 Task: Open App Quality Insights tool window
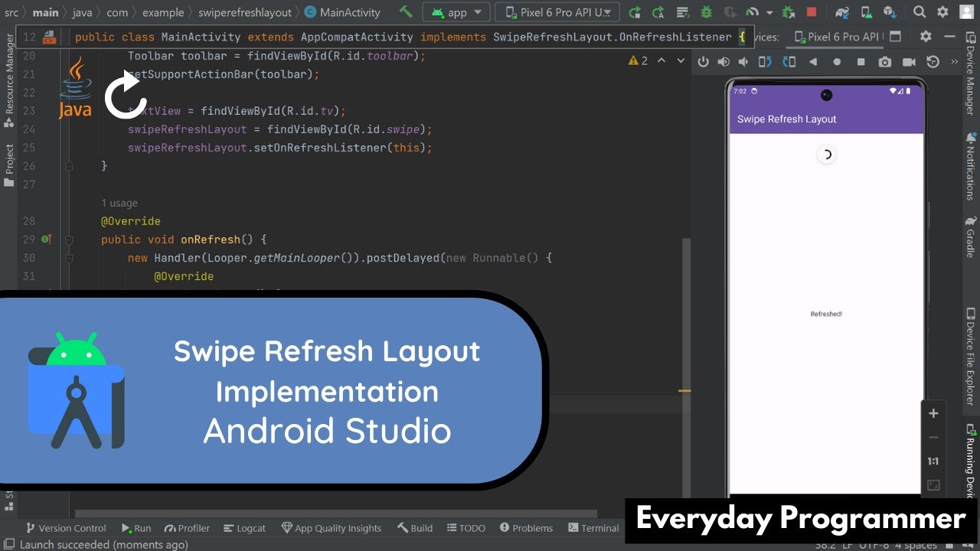click(x=332, y=528)
